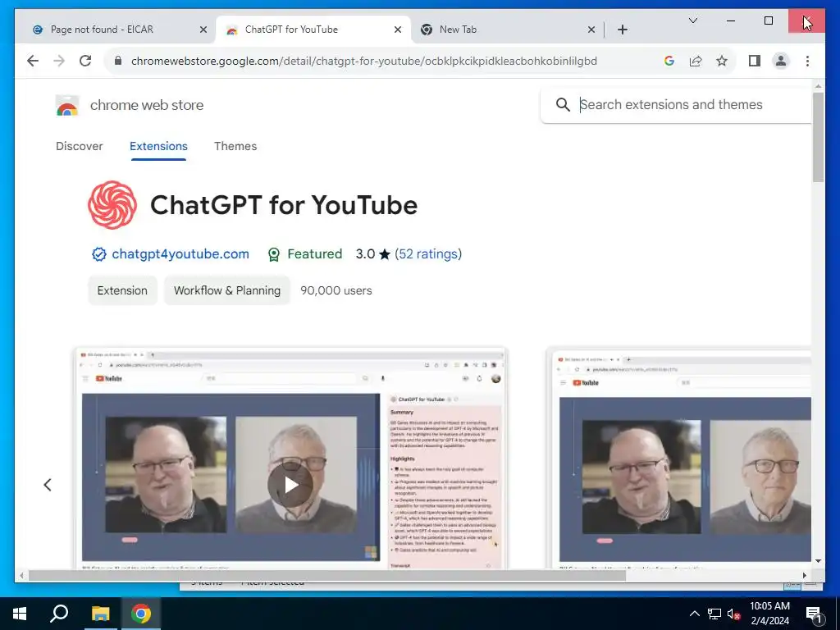Image resolution: width=840 pixels, height=630 pixels.
Task: Click the address bar URL
Action: tap(363, 61)
